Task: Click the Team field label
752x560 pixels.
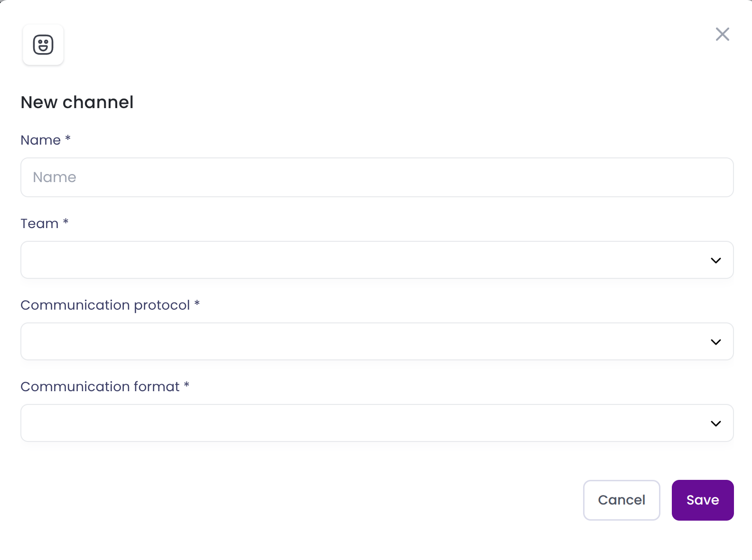Action: 39,224
